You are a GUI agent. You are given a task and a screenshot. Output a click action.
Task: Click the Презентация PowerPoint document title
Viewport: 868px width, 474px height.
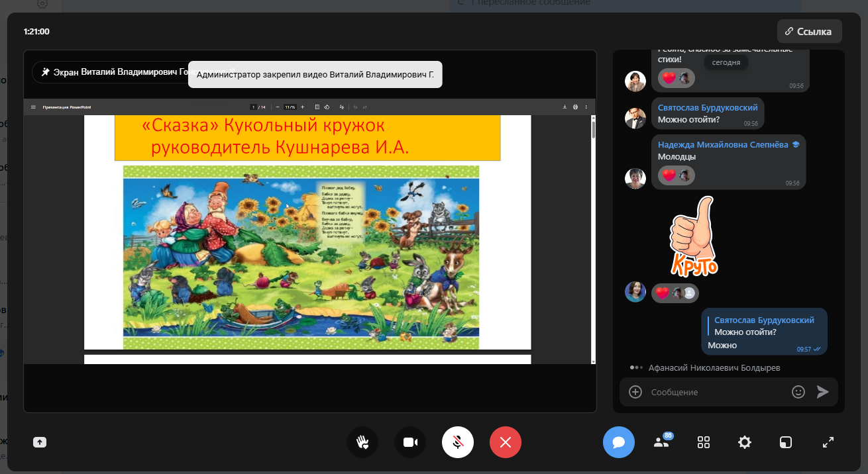[66, 107]
